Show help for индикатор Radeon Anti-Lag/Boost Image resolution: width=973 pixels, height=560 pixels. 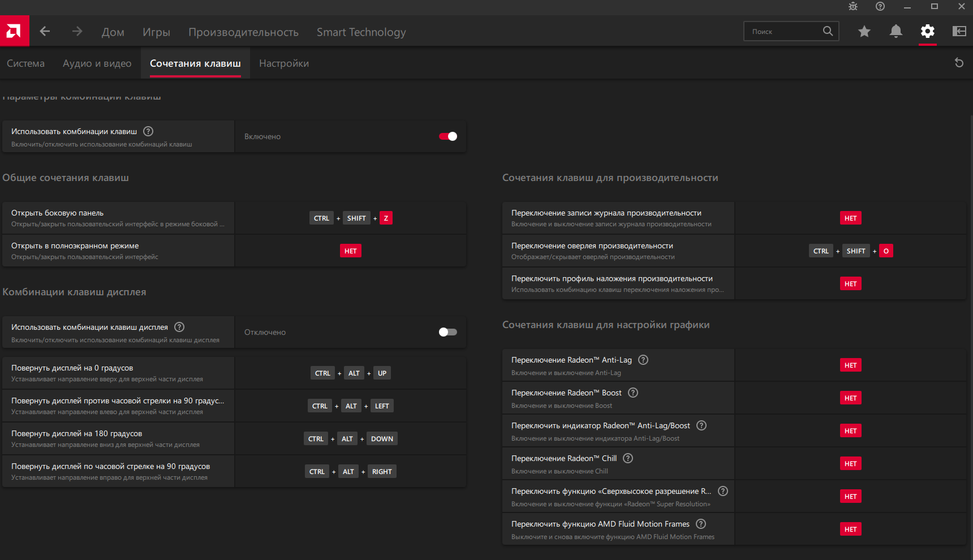pos(701,425)
